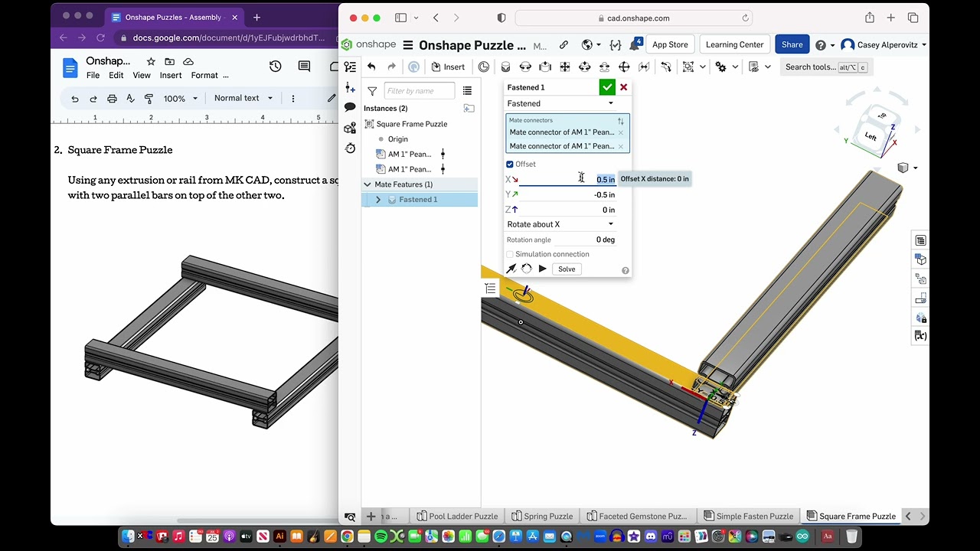Accept the Fastened 1 mate with green checkmark
The image size is (980, 551).
pyautogui.click(x=607, y=87)
